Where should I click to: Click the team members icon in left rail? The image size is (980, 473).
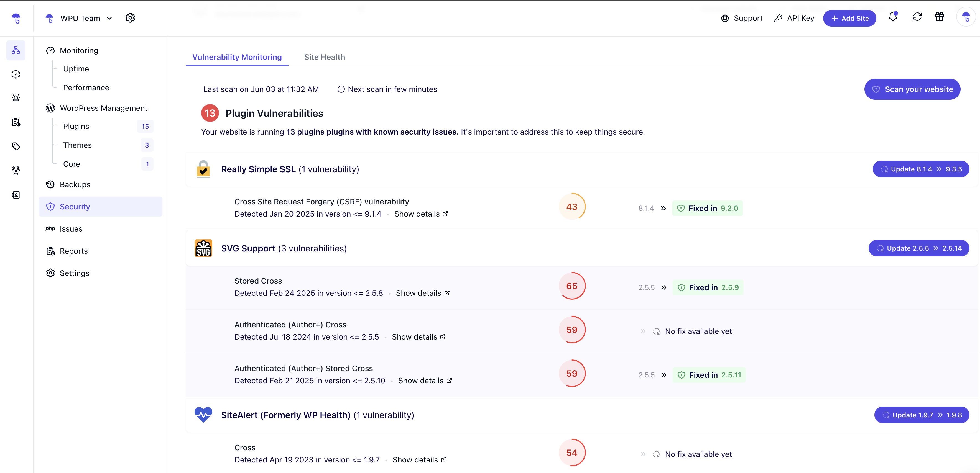coord(16,170)
